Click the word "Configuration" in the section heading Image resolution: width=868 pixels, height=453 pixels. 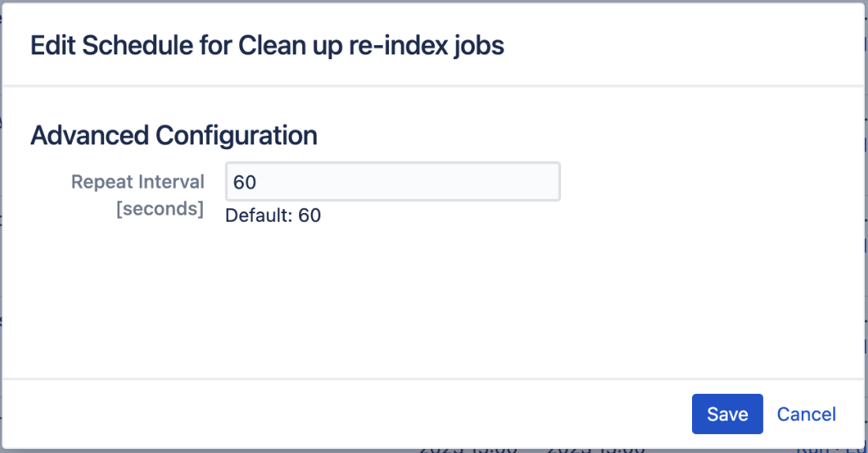pos(236,136)
